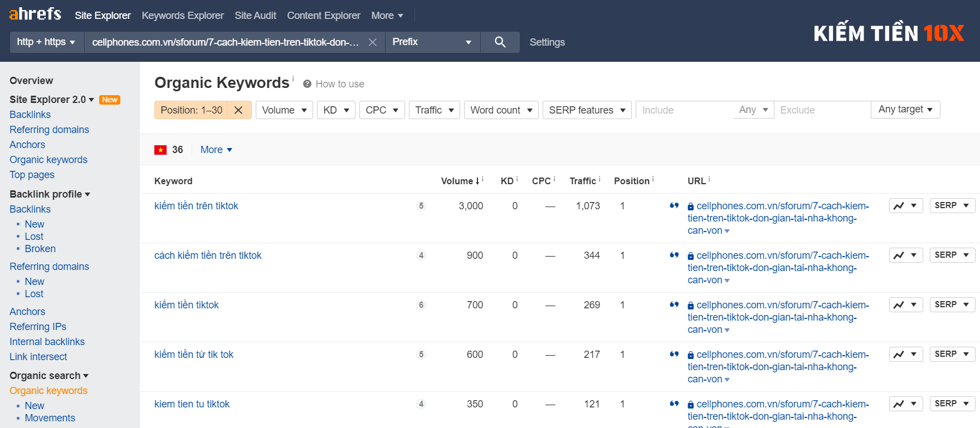Click quote icon for kiếm tiền từ tik tok
The image size is (980, 428).
pos(674,354)
